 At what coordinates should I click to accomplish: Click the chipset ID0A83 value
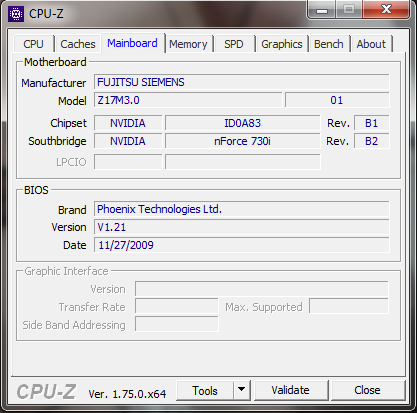click(243, 123)
